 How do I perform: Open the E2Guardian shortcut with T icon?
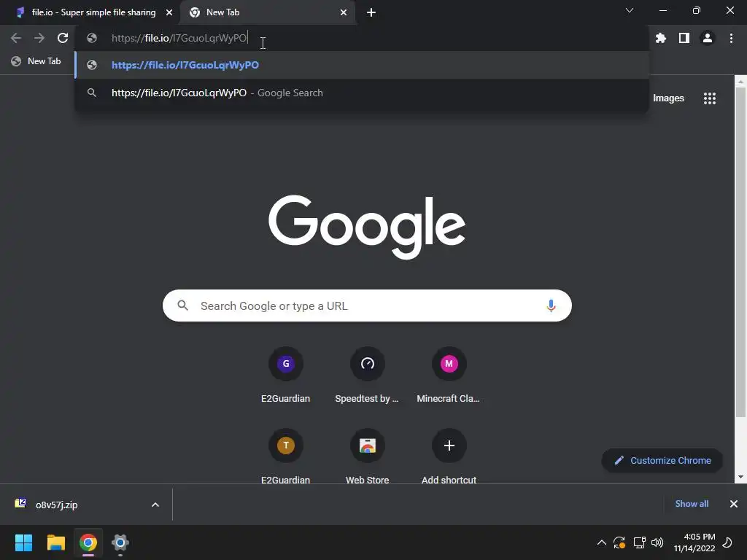pyautogui.click(x=286, y=456)
